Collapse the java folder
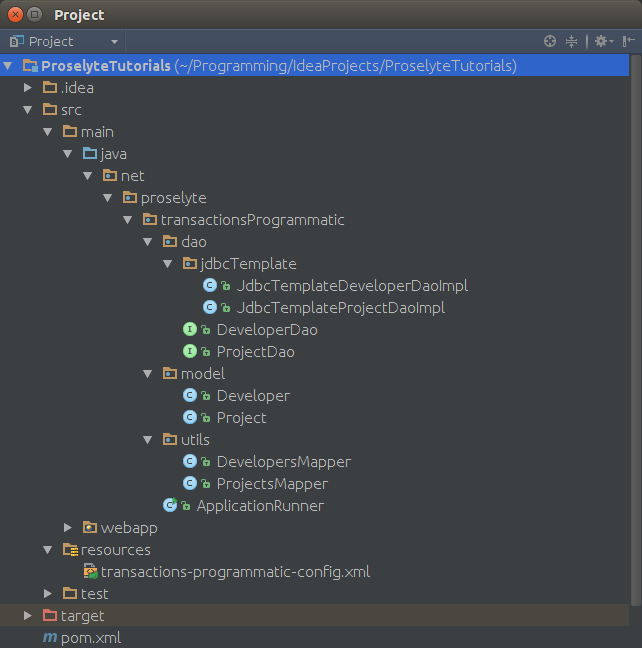Screen dimensions: 642x648 (68, 154)
